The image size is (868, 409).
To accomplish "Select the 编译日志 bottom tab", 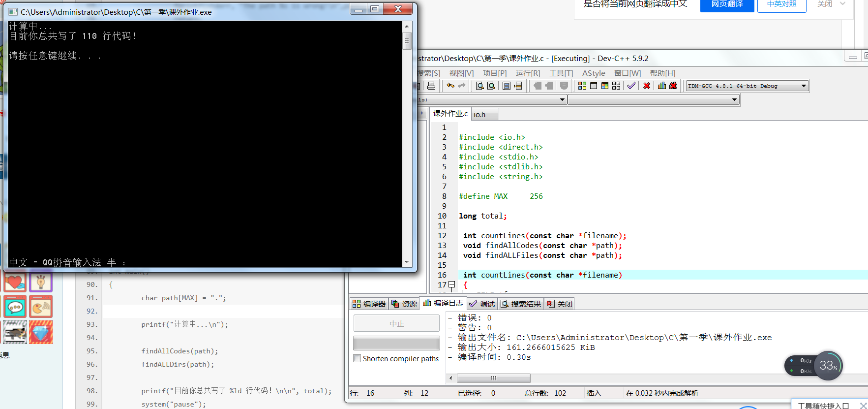I will click(x=443, y=303).
